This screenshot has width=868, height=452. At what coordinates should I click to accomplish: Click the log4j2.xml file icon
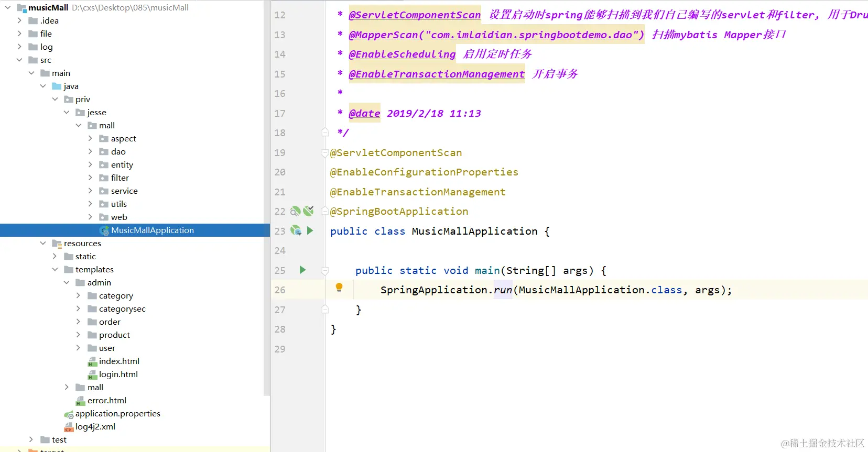click(x=69, y=427)
